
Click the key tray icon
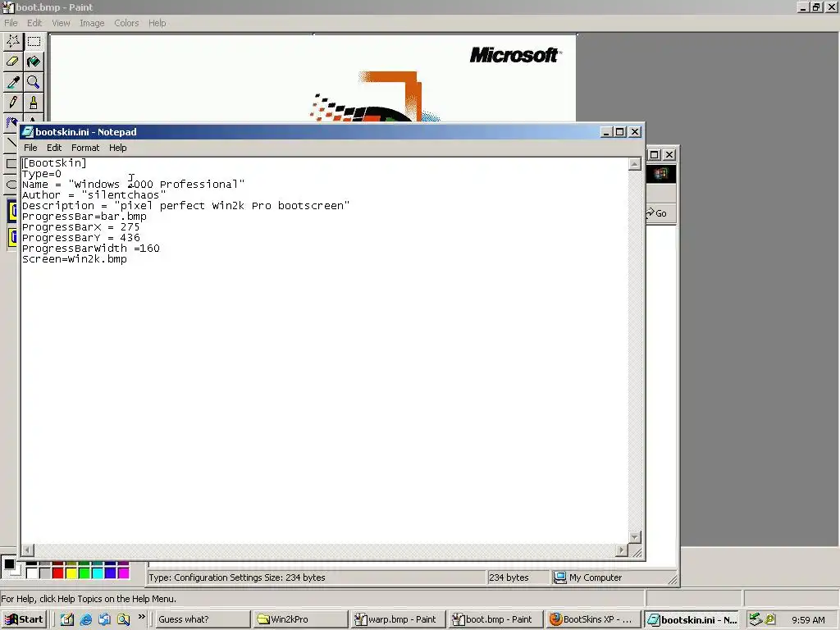770,619
